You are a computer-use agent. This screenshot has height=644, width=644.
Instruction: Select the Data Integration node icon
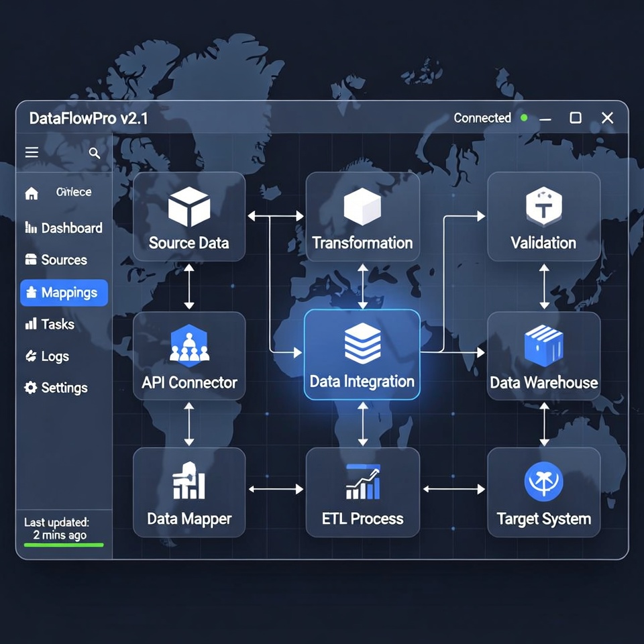pyautogui.click(x=362, y=342)
